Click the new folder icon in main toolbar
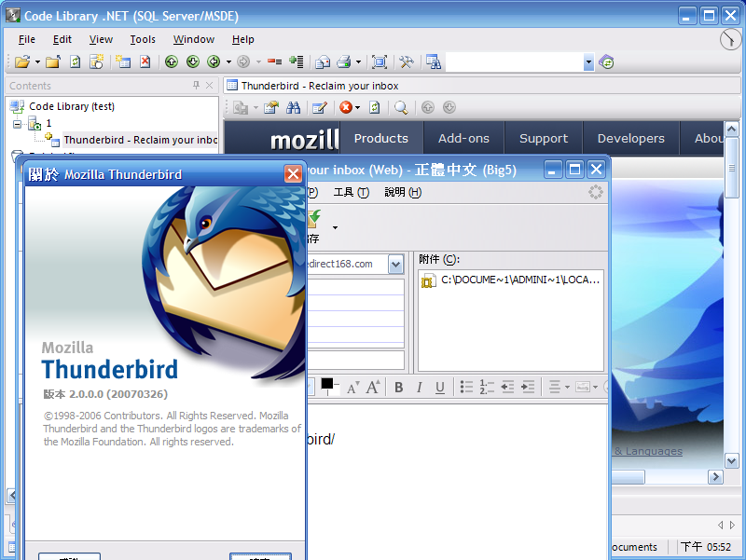This screenshot has height=560, width=746. pos(53,61)
